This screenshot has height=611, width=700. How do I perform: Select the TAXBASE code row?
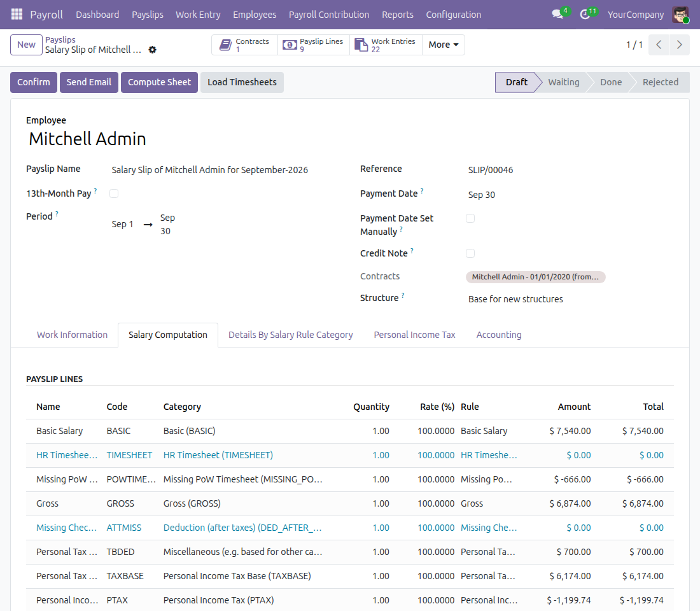(x=349, y=576)
